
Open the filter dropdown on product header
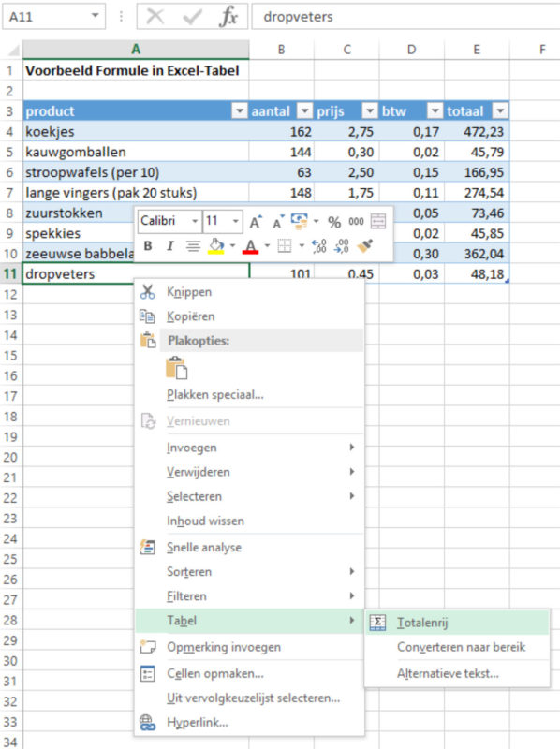240,110
